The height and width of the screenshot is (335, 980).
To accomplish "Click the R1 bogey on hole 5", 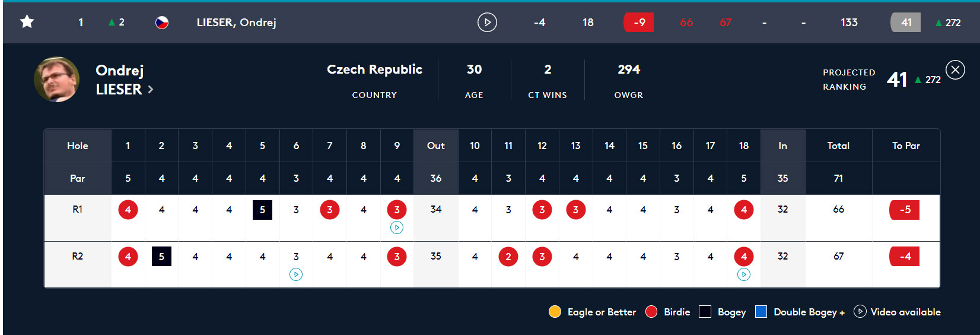I will click(262, 210).
